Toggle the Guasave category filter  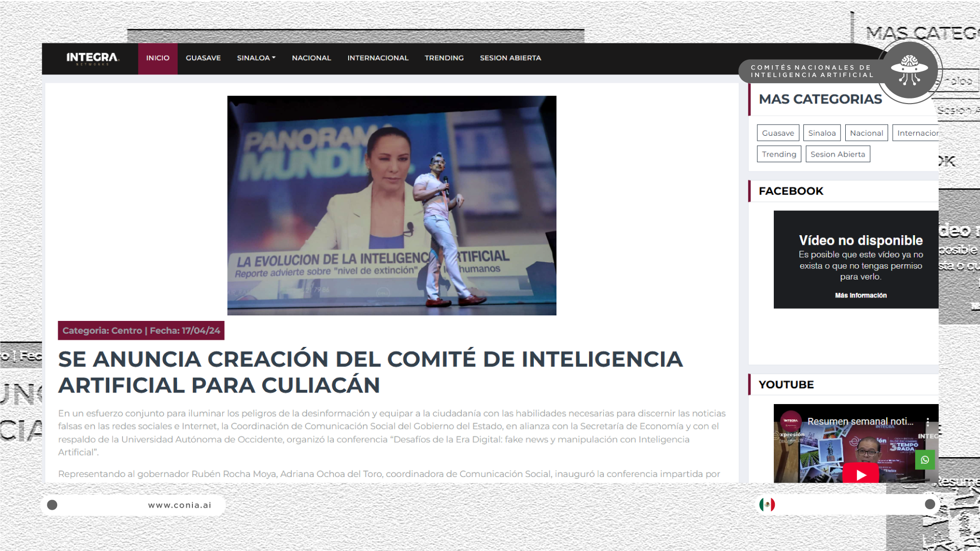tap(778, 133)
